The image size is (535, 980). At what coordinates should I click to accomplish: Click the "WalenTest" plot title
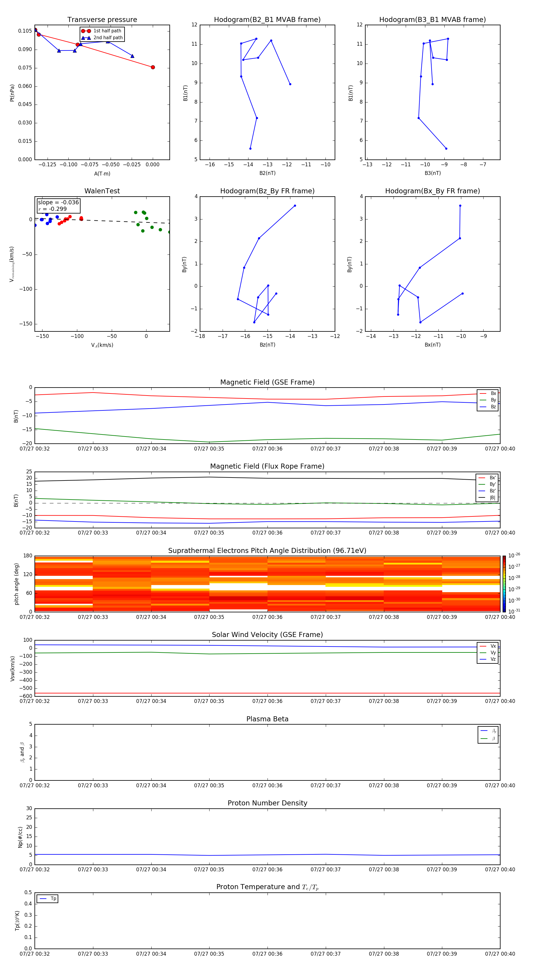coord(102,191)
